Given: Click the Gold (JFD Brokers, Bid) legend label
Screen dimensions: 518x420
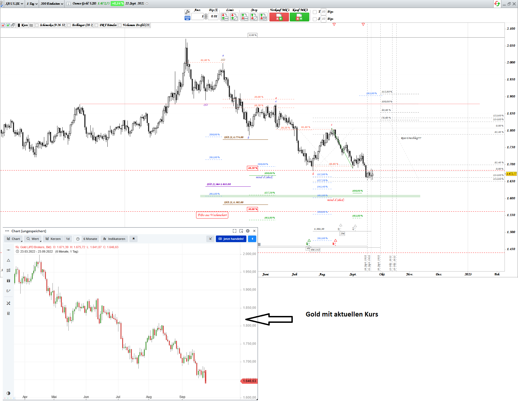Looking at the screenshot, I should [36, 247].
